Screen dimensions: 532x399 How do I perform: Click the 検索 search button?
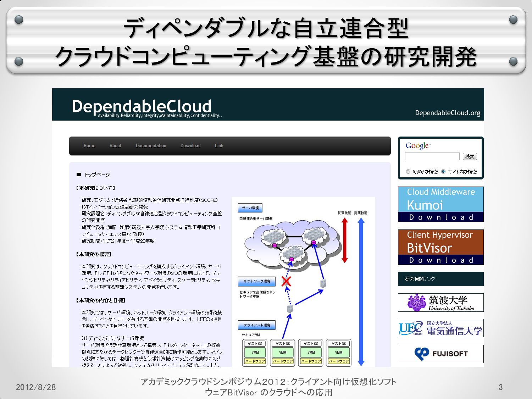(470, 156)
